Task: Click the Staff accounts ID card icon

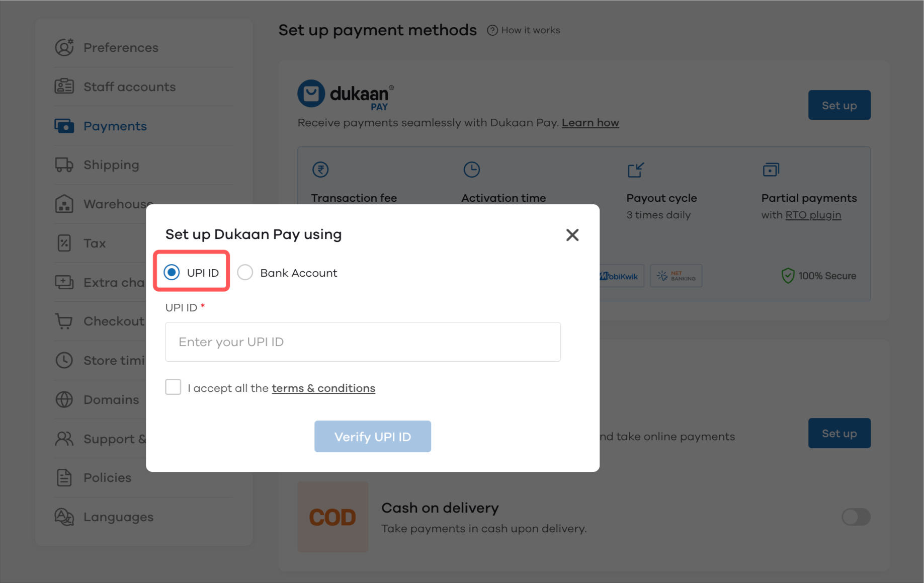Action: [x=64, y=87]
